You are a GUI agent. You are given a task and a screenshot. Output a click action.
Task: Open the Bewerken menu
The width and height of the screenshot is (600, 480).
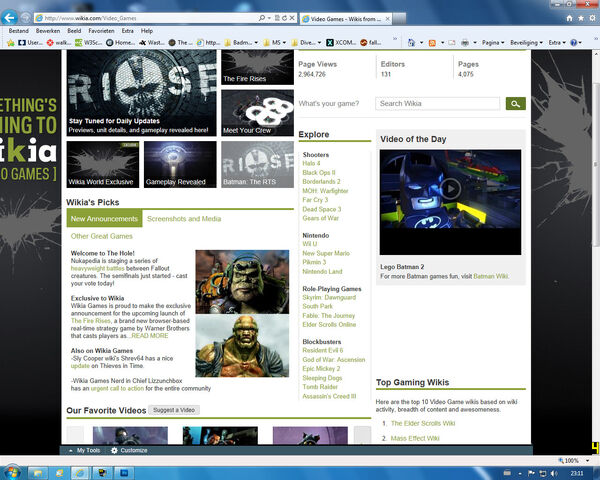coord(48,31)
